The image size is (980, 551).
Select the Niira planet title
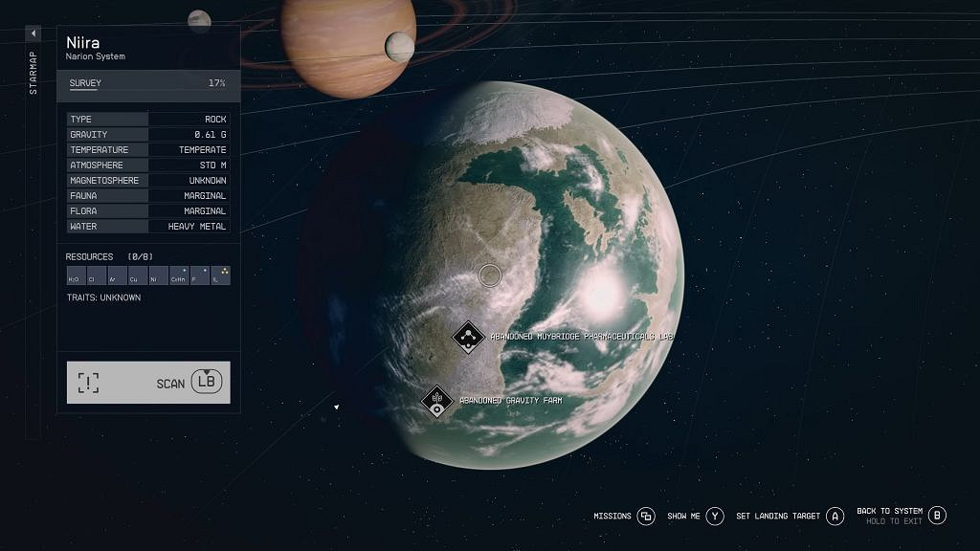click(84, 42)
